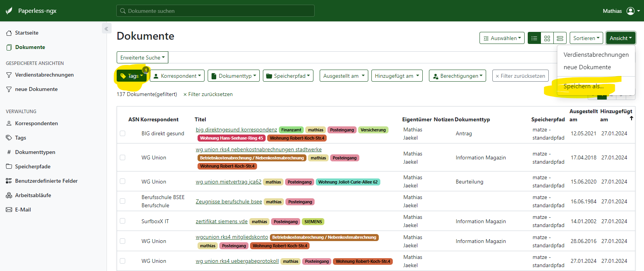Viewport: 644px width, 271px height.
Task: Open wg union mietvertrag jca62 document
Action: pyautogui.click(x=229, y=182)
